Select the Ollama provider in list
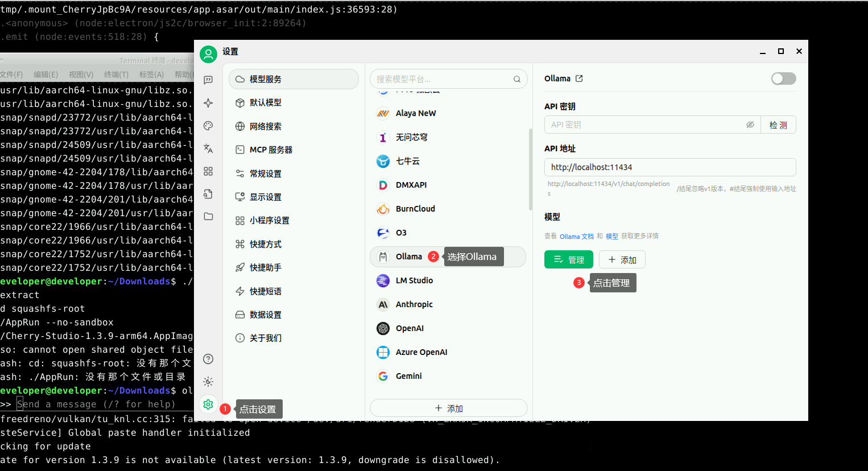Viewport: 868px width, 471px height. click(448, 257)
